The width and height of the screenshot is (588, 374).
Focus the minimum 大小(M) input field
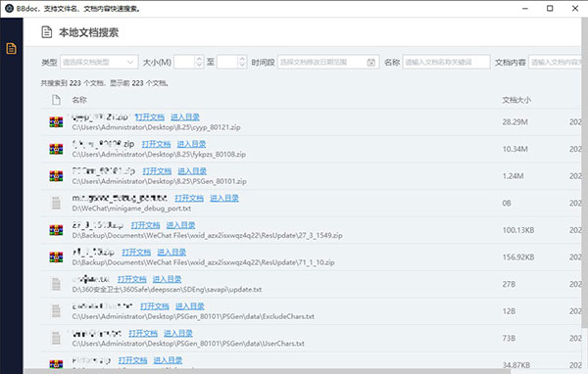coord(184,62)
